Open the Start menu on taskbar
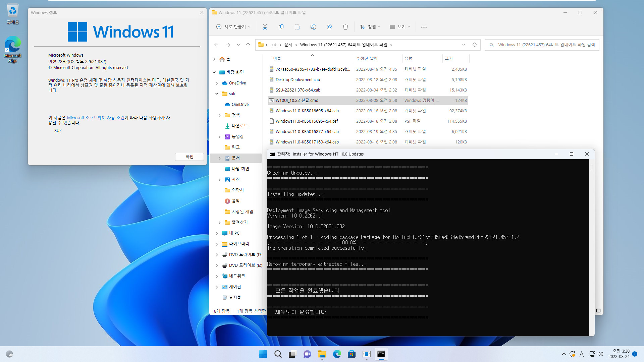Image resolution: width=644 pixels, height=362 pixels. tap(263, 354)
